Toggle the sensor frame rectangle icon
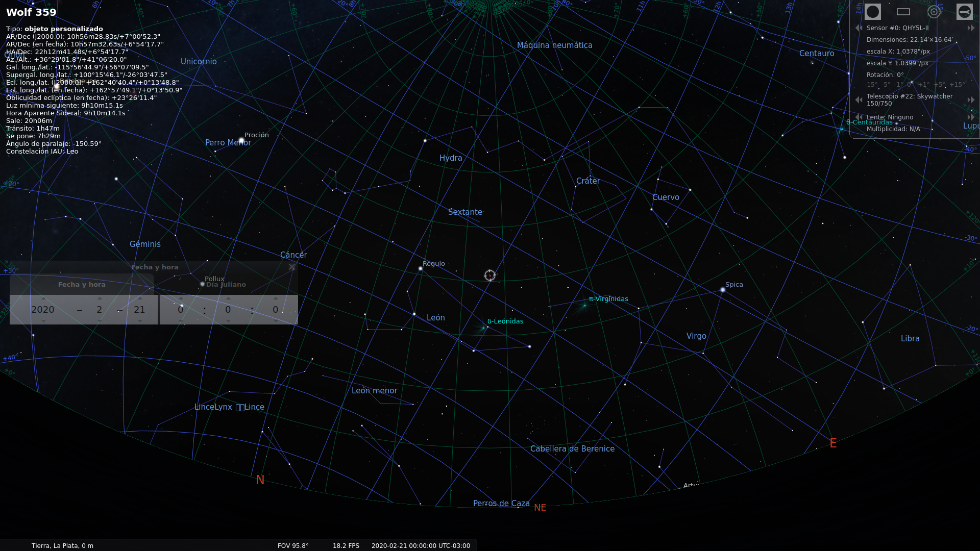Screen dimensions: 980x551 903,12
